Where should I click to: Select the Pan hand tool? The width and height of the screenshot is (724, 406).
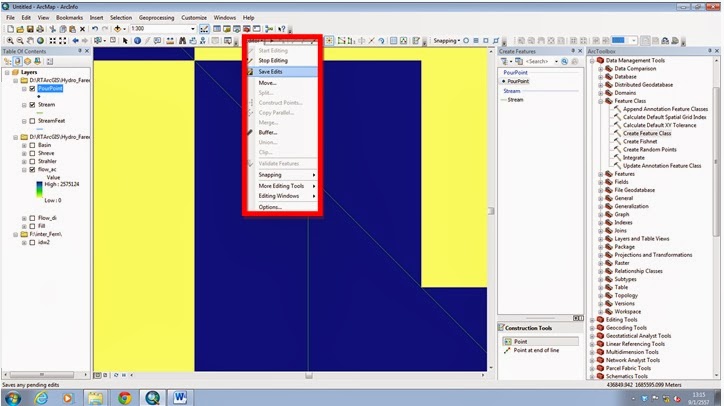(30, 41)
